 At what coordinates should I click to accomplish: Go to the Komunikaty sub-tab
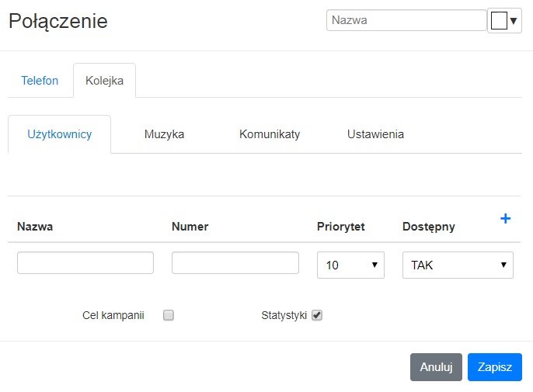pos(270,134)
